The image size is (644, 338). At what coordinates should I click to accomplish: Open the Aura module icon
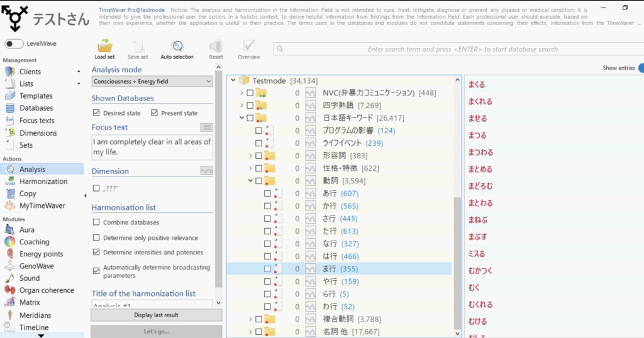[10, 230]
